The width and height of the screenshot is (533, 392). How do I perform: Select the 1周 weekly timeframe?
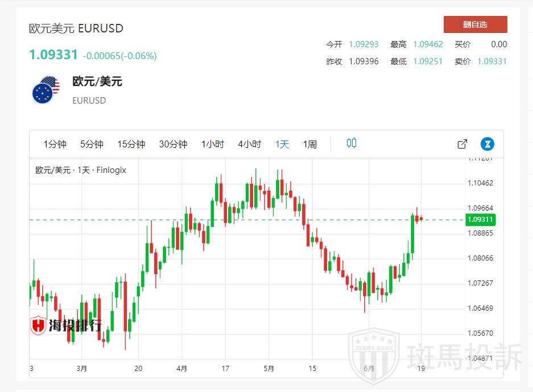point(310,144)
